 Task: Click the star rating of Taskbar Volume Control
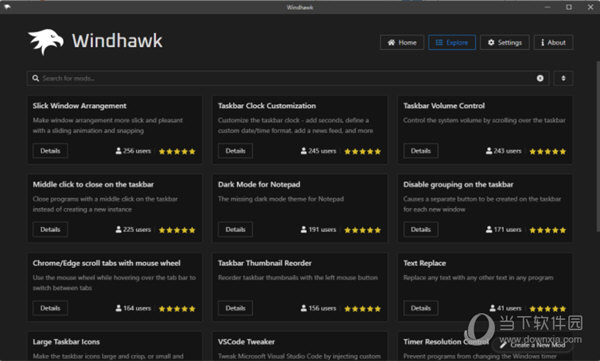[x=548, y=152]
